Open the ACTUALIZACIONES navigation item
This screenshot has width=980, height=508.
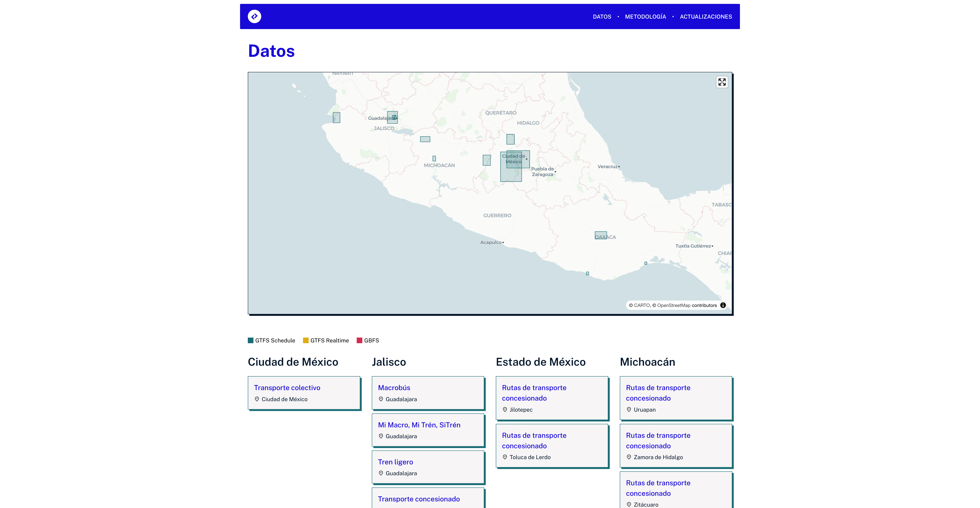[x=706, y=16]
